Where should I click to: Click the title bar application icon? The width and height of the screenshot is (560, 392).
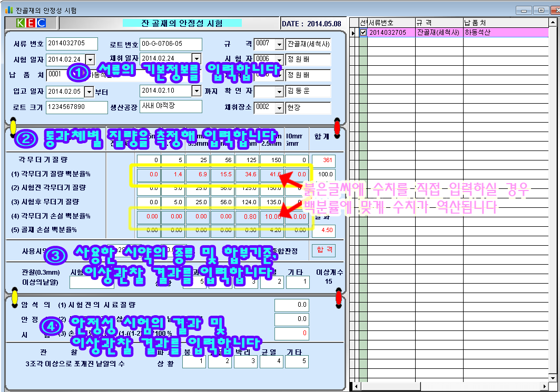(x=9, y=9)
